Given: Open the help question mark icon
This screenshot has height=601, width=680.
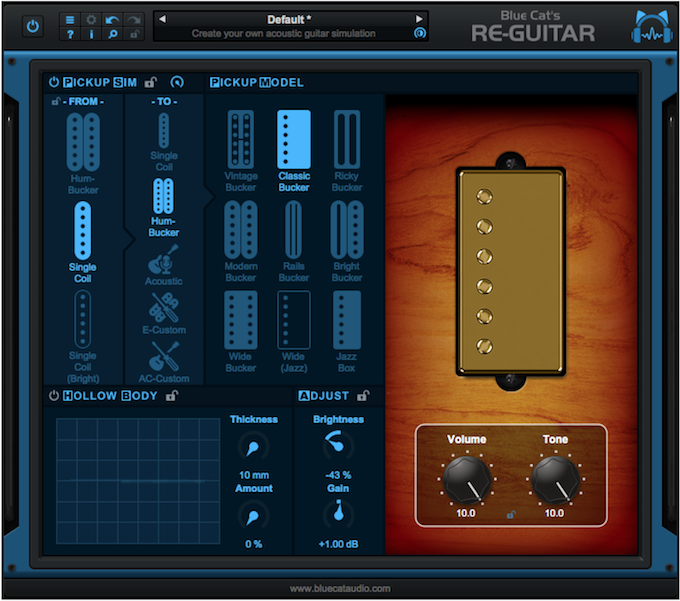Looking at the screenshot, I should click(70, 34).
